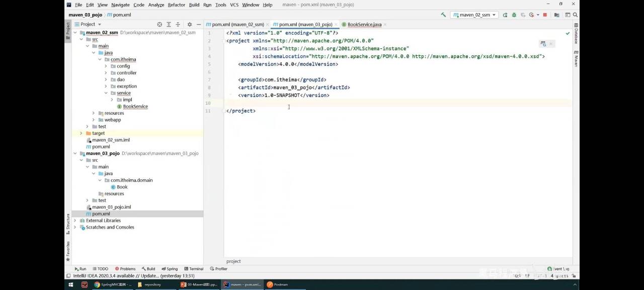Expand the dao package folder

(106, 80)
